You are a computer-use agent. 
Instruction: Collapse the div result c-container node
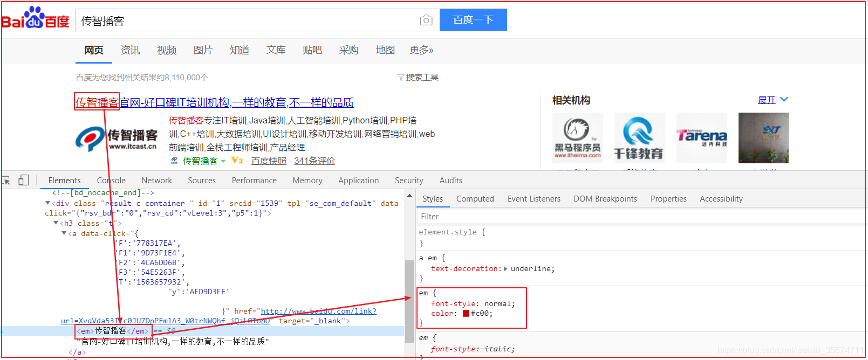click(47, 203)
